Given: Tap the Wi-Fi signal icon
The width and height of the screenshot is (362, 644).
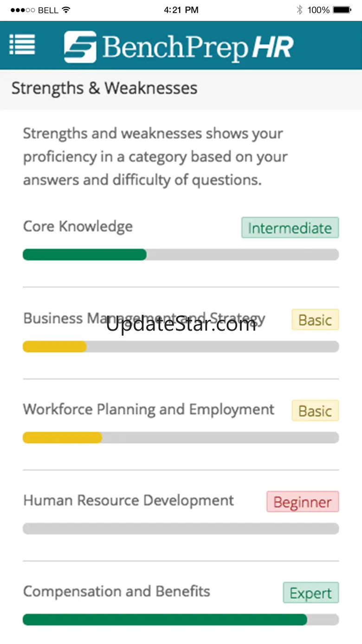Looking at the screenshot, I should (x=66, y=10).
